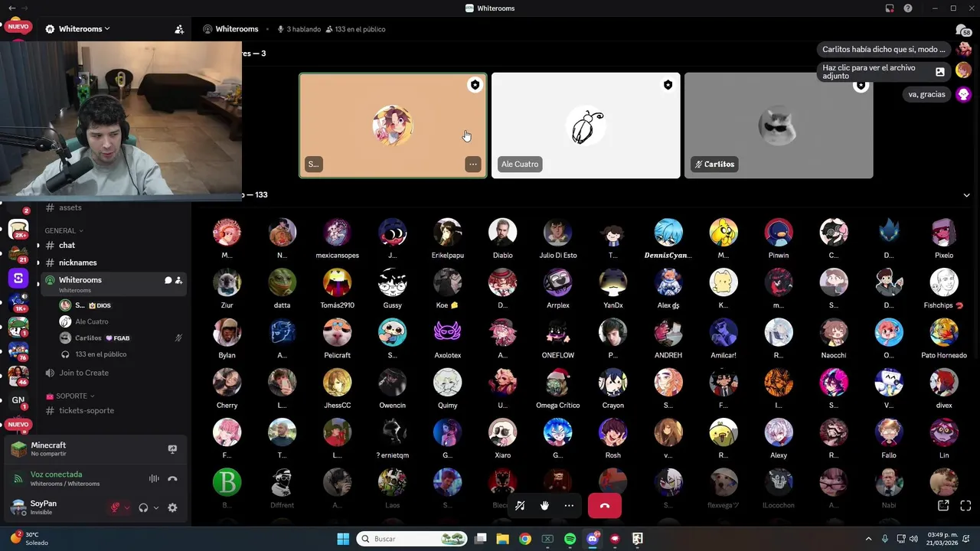Go back with the title bar arrow
This screenshot has height=551, width=980.
point(11,8)
